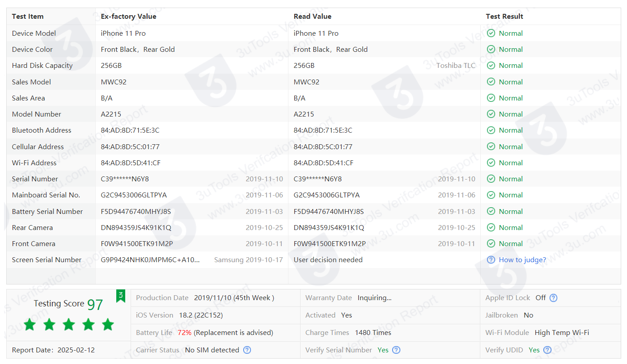Select ex-factory Bluetooth address '84:AD:8D:71:5E:3C'

[x=130, y=130]
